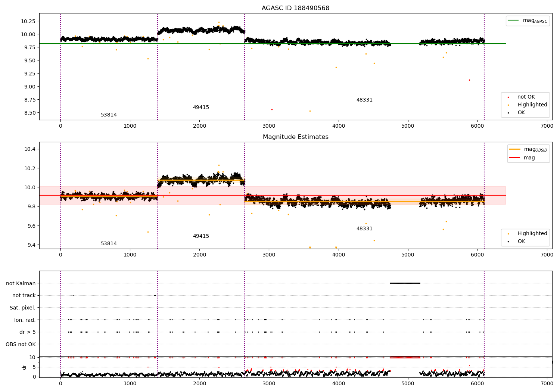
Task: Click obsid label 48331 in Magnitude Estimates plot
Action: pyautogui.click(x=364, y=229)
